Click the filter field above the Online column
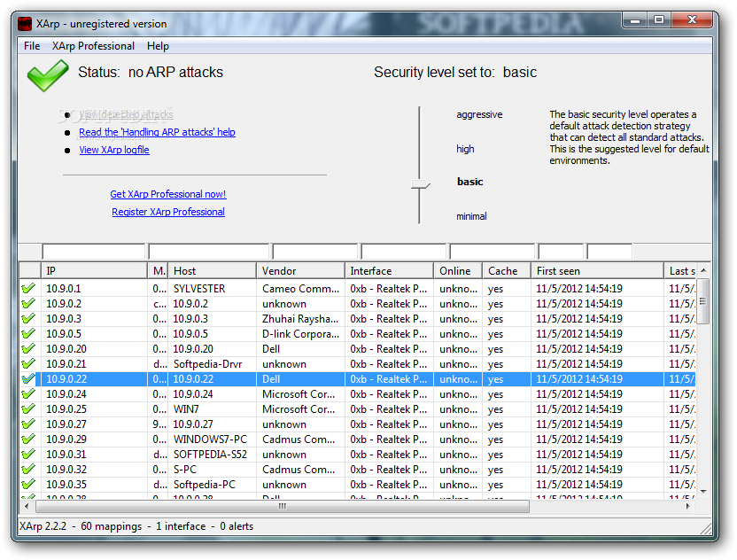737x560 pixels. 493,252
